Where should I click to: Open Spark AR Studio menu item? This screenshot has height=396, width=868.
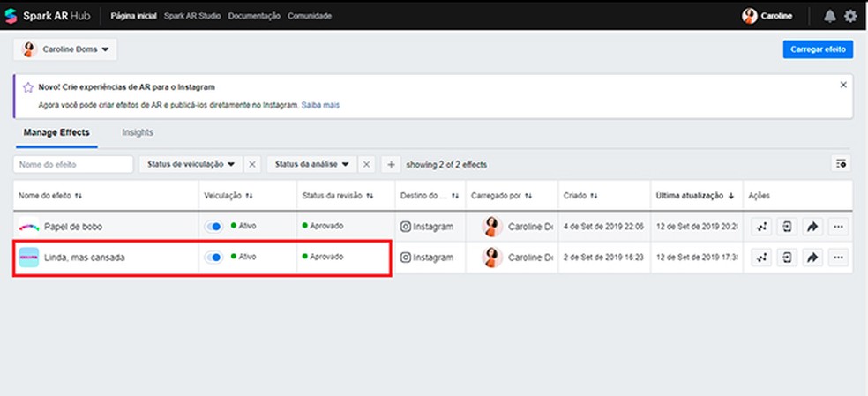[192, 16]
